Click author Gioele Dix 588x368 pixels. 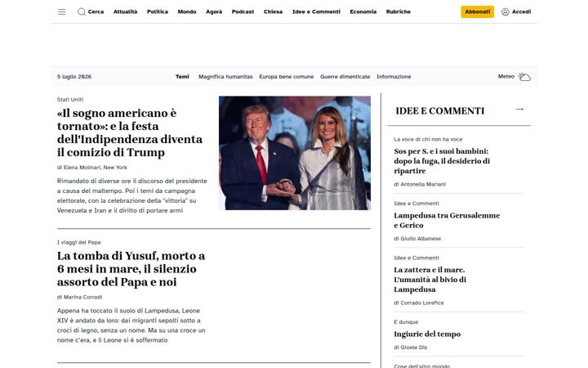click(410, 348)
